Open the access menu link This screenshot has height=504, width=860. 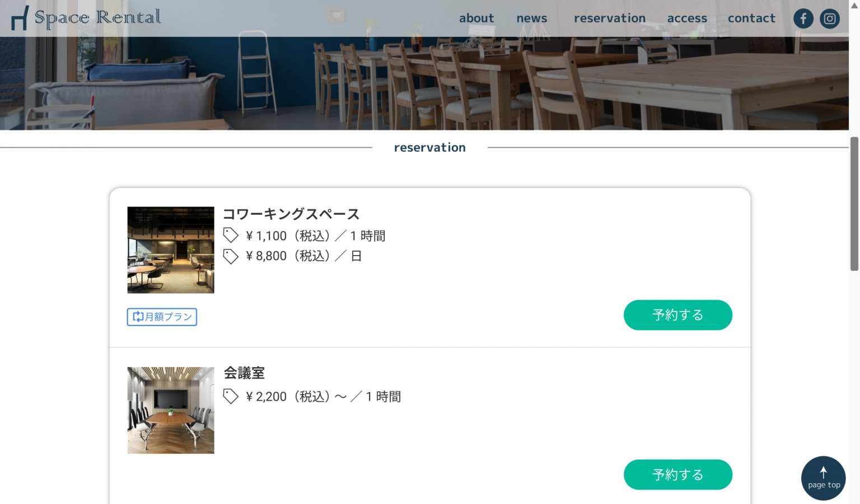(x=687, y=18)
